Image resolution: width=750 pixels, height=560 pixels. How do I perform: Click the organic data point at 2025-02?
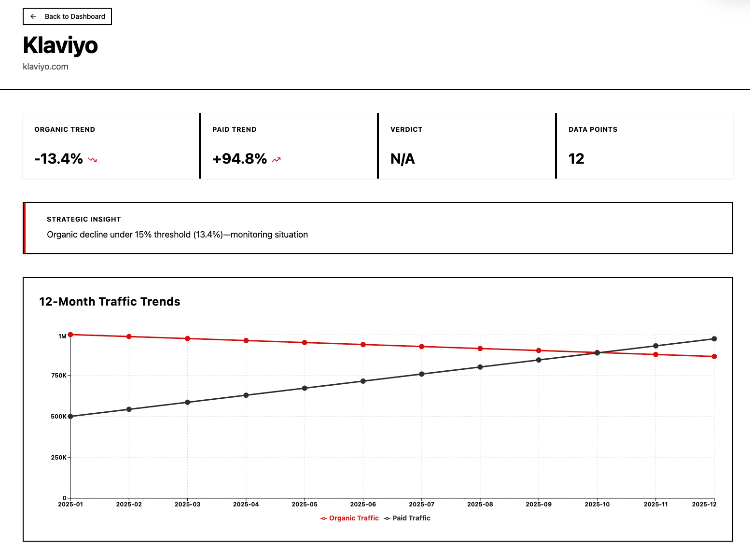coord(129,336)
